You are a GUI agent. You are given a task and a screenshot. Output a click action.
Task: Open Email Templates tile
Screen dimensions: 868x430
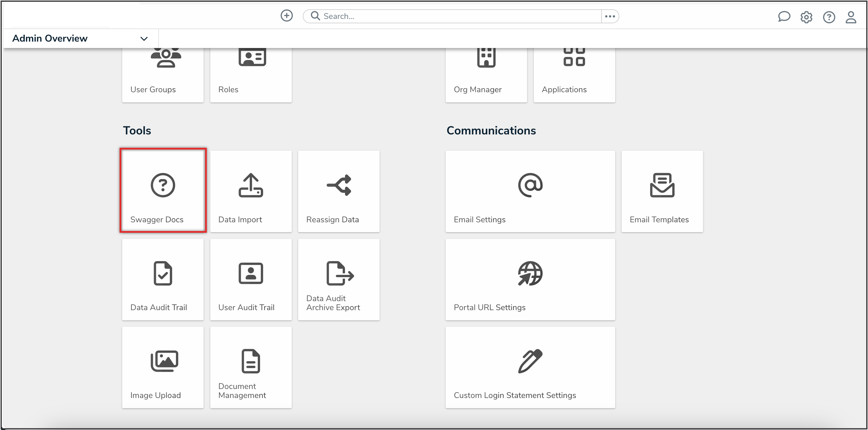pos(662,191)
